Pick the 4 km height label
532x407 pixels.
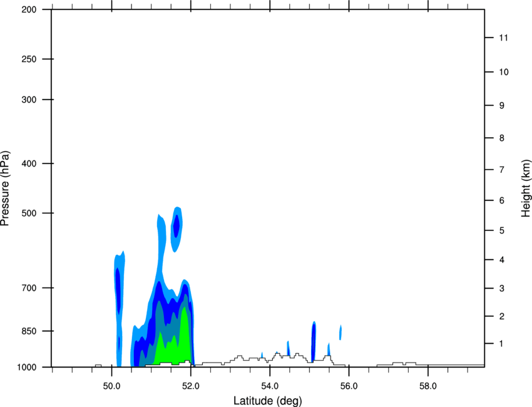tap(502, 260)
